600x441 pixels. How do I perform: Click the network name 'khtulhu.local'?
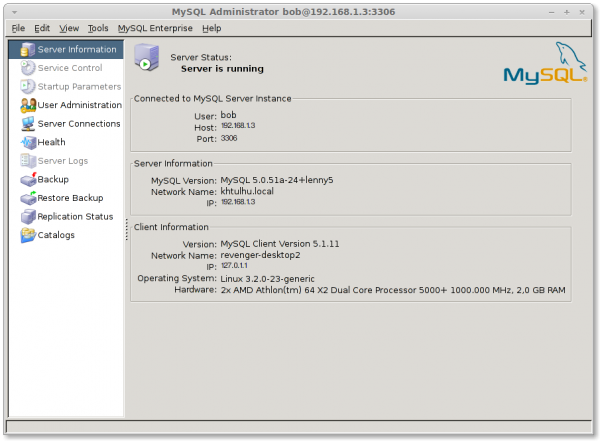point(247,191)
